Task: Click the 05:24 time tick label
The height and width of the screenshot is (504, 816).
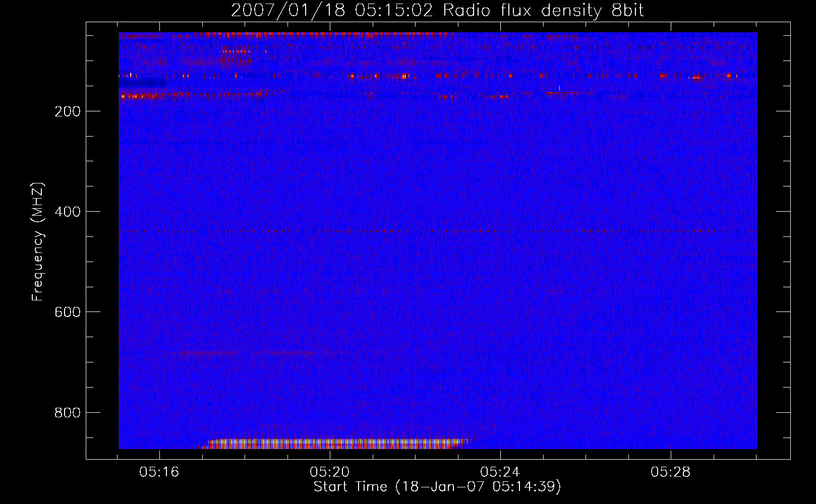Action: point(500,472)
